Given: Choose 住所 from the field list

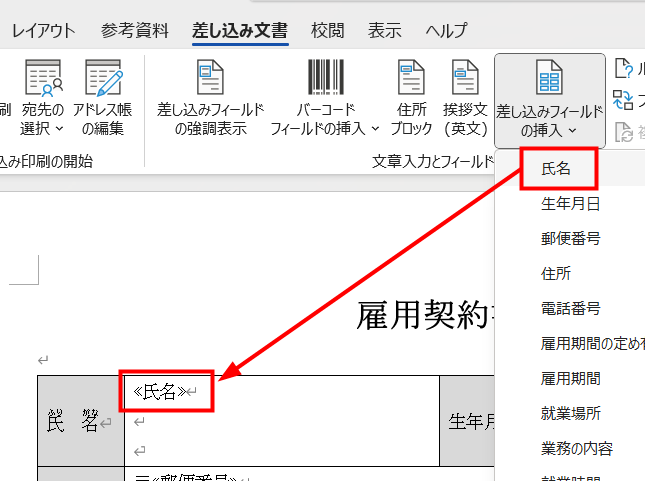Looking at the screenshot, I should coord(556,273).
